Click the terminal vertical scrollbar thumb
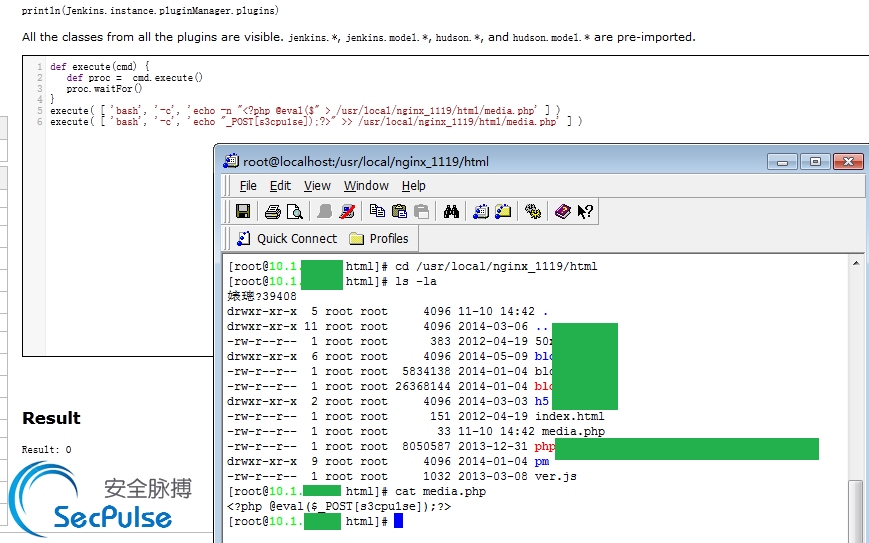 pyautogui.click(x=856, y=511)
